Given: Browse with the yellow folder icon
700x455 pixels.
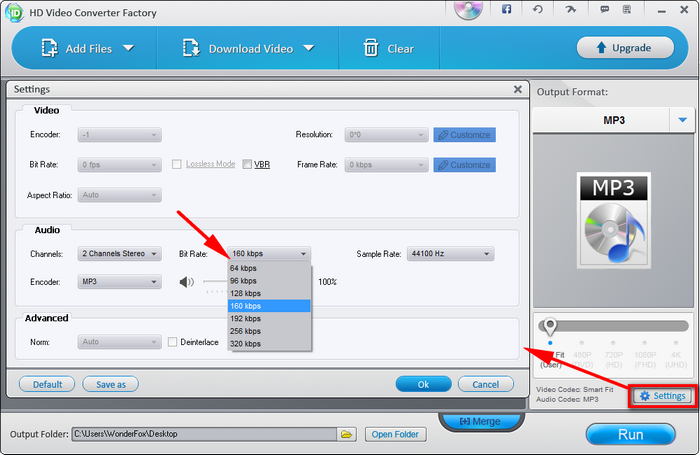Looking at the screenshot, I should pyautogui.click(x=346, y=434).
